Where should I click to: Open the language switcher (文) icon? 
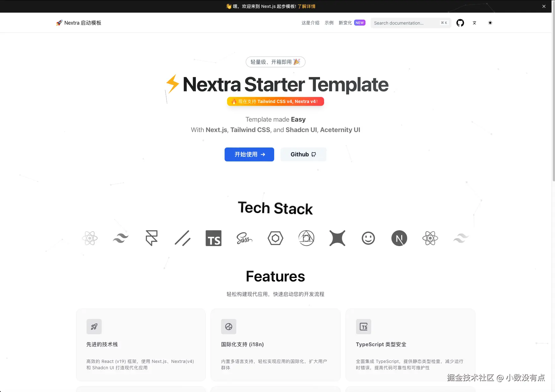click(474, 23)
